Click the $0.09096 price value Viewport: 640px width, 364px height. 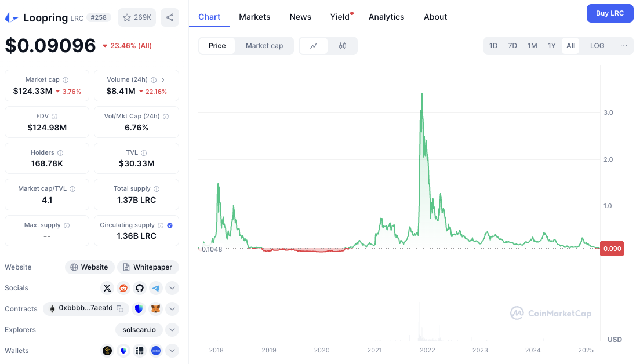(x=50, y=45)
